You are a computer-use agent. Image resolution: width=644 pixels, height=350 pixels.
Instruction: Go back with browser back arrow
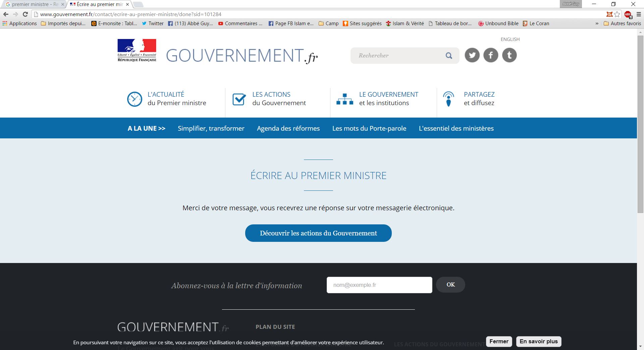[x=6, y=14]
